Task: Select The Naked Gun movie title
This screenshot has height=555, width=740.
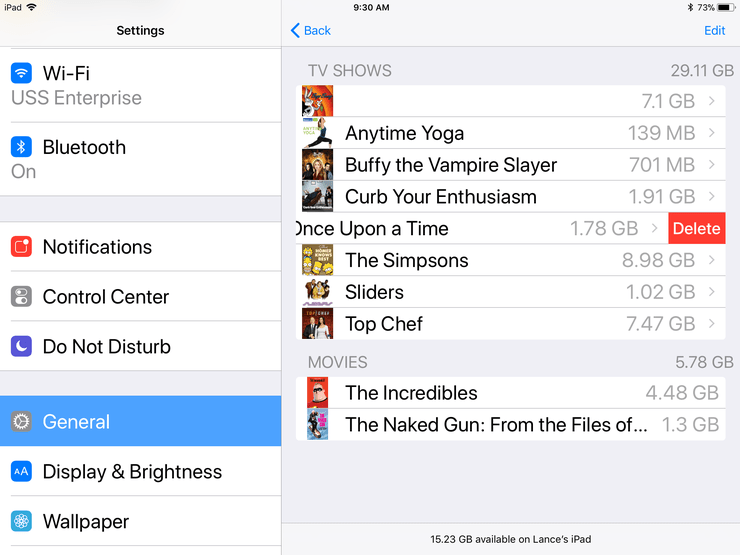Action: tap(496, 425)
